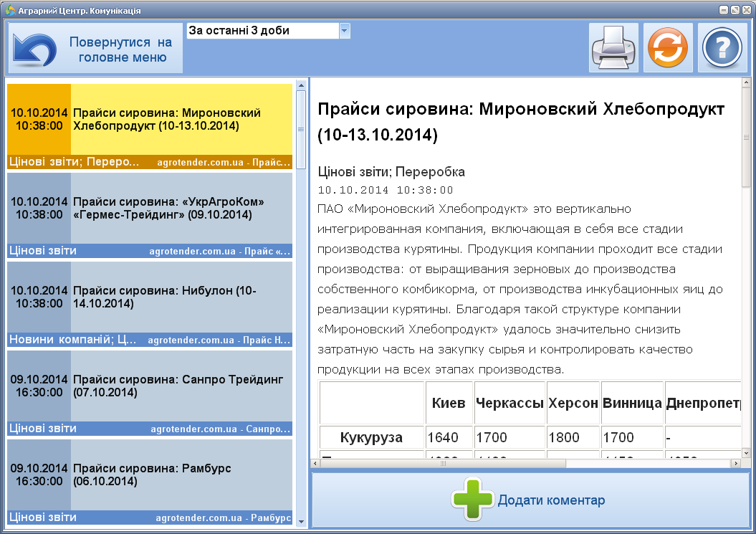Click date '10.10.2014 10:38:00' of Нибулон item
Image resolution: width=756 pixels, height=534 pixels.
point(39,297)
